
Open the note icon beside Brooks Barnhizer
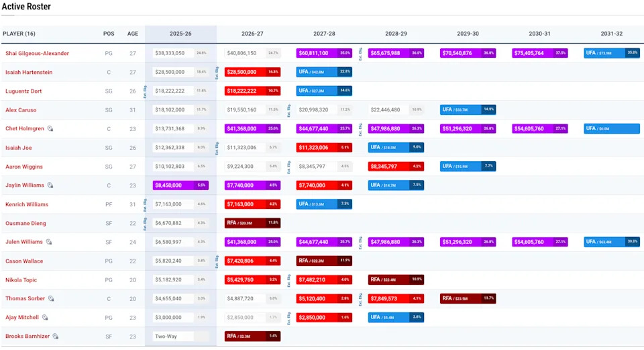[x=56, y=337]
